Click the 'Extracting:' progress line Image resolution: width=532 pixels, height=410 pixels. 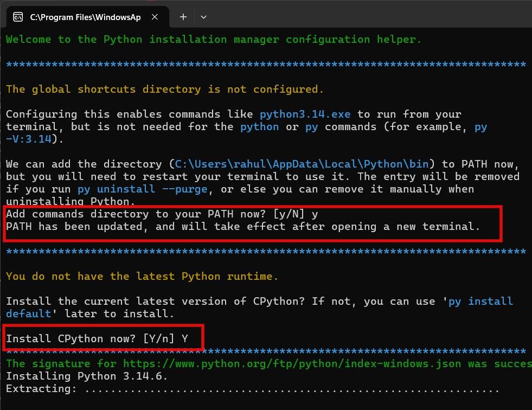point(252,389)
